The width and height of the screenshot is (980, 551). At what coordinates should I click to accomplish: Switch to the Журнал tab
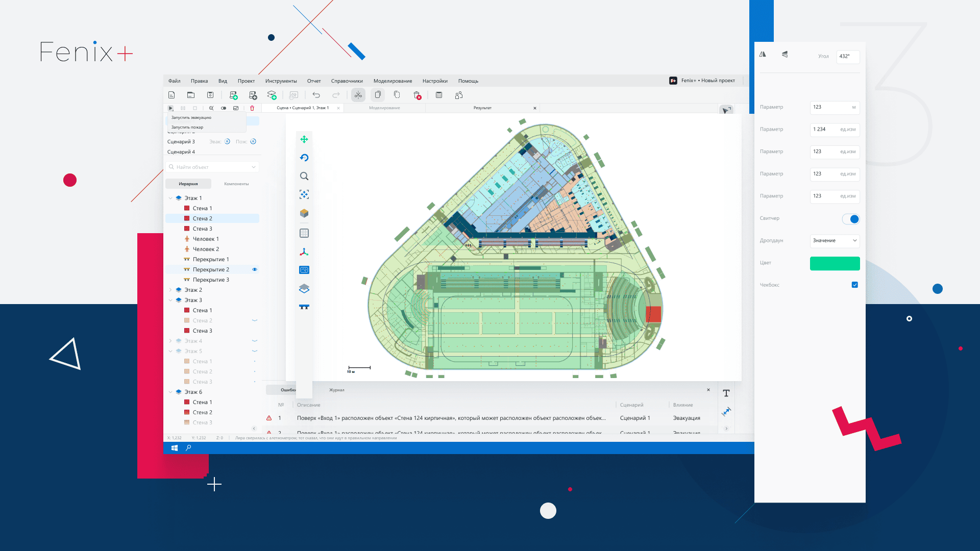click(337, 390)
